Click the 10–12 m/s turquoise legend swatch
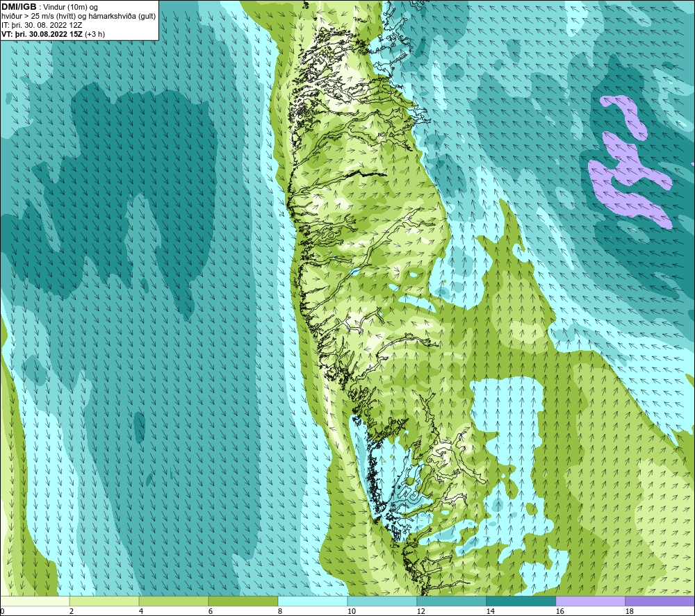 point(382,601)
